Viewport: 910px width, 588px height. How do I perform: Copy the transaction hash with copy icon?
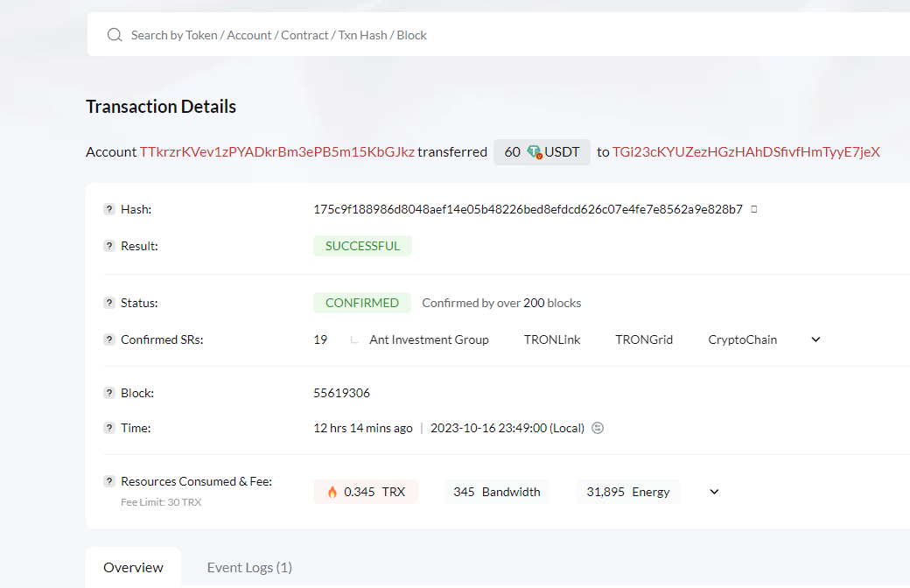pos(754,209)
